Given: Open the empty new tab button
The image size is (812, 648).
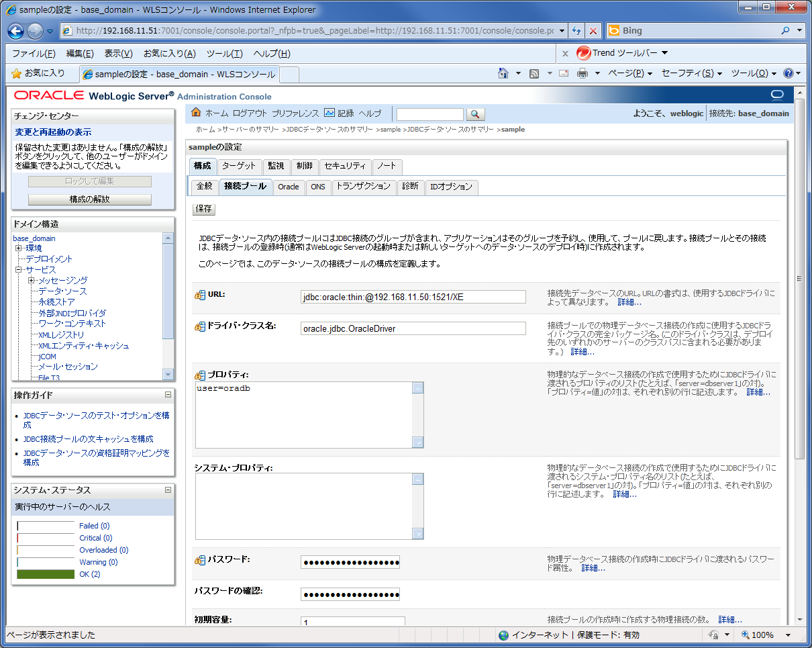Looking at the screenshot, I should pos(289,74).
